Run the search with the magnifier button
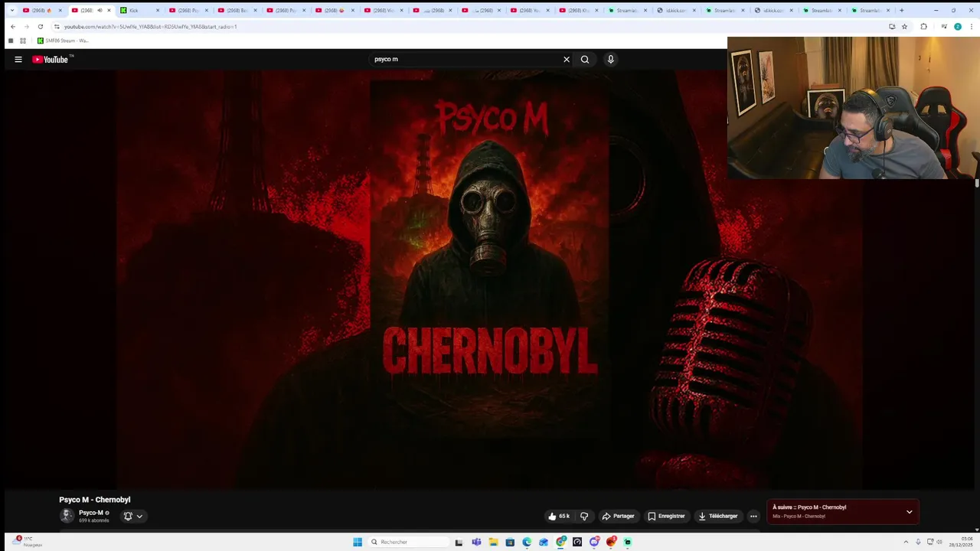This screenshot has height=551, width=980. point(585,59)
